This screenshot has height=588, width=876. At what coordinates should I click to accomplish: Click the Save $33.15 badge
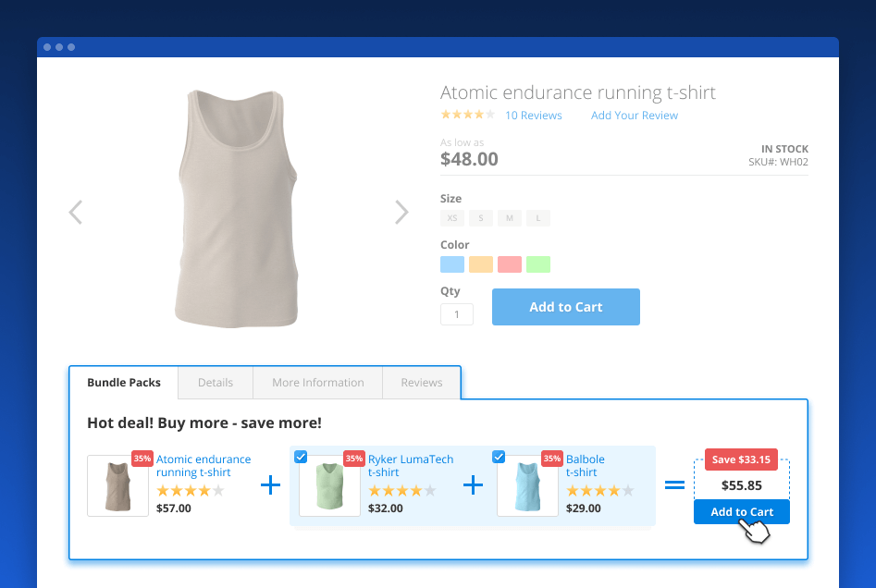pyautogui.click(x=741, y=459)
